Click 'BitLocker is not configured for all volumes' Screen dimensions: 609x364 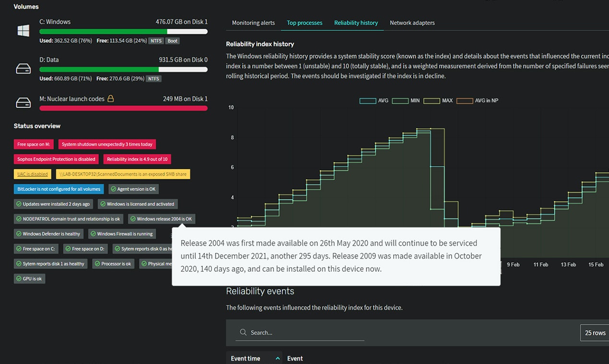click(x=59, y=189)
